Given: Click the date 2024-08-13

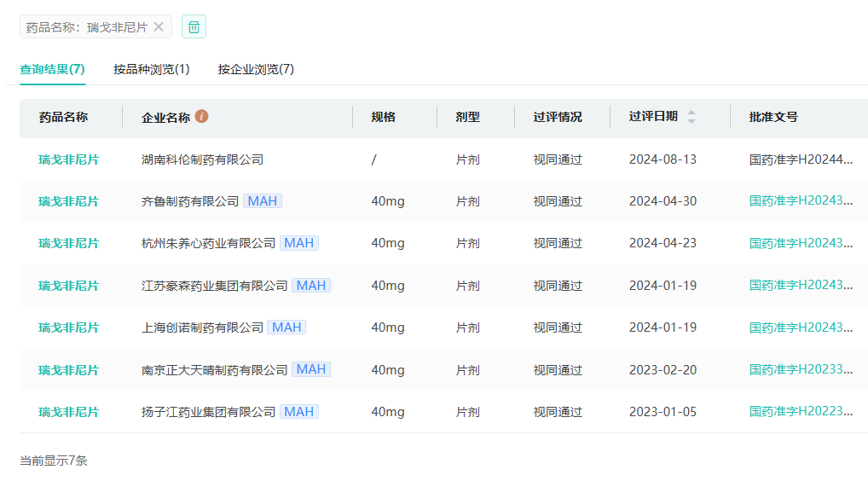Looking at the screenshot, I should 663,159.
